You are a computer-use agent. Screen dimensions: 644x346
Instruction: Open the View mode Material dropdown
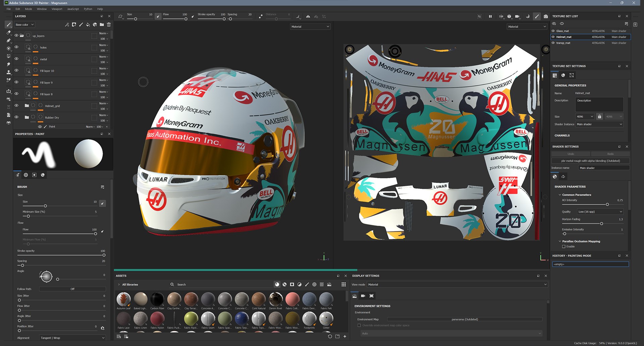point(458,285)
